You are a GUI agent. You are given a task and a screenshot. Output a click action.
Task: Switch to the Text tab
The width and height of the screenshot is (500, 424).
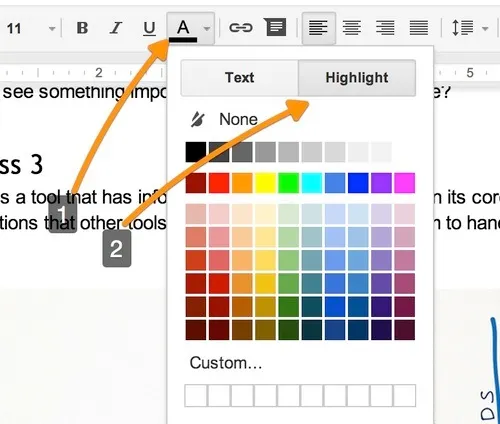(240, 78)
